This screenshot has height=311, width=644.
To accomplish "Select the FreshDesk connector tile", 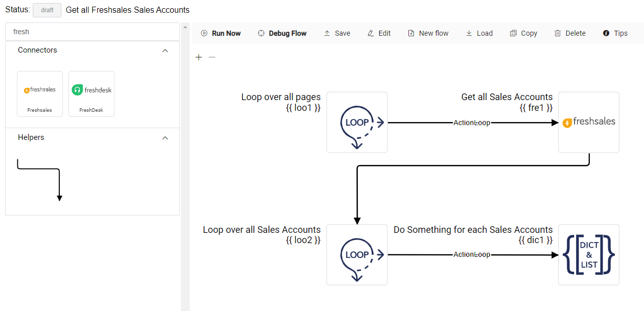I will [91, 94].
